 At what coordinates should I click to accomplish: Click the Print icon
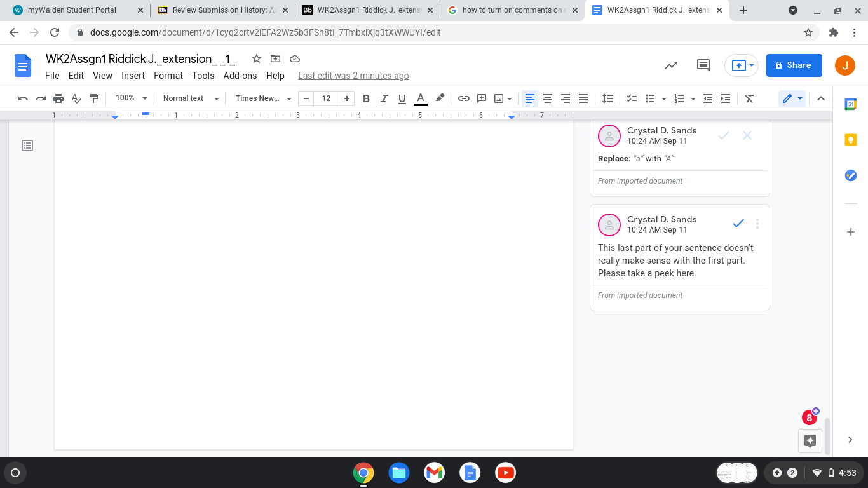(x=58, y=98)
